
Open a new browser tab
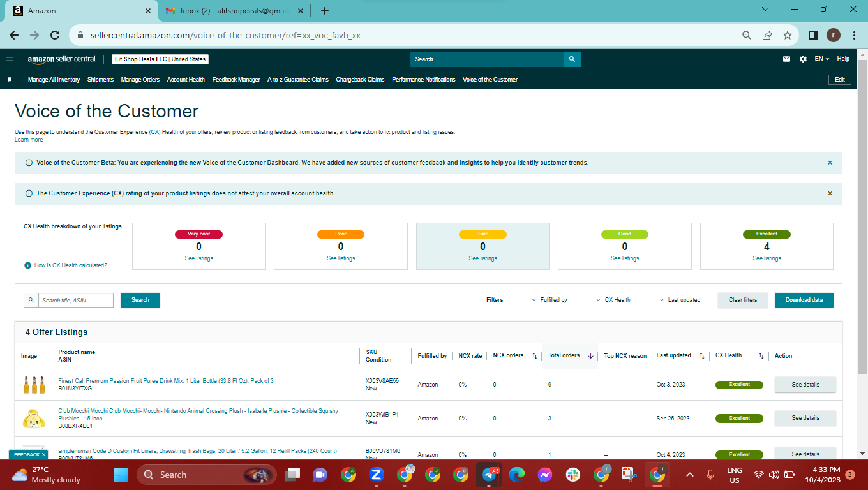(325, 11)
